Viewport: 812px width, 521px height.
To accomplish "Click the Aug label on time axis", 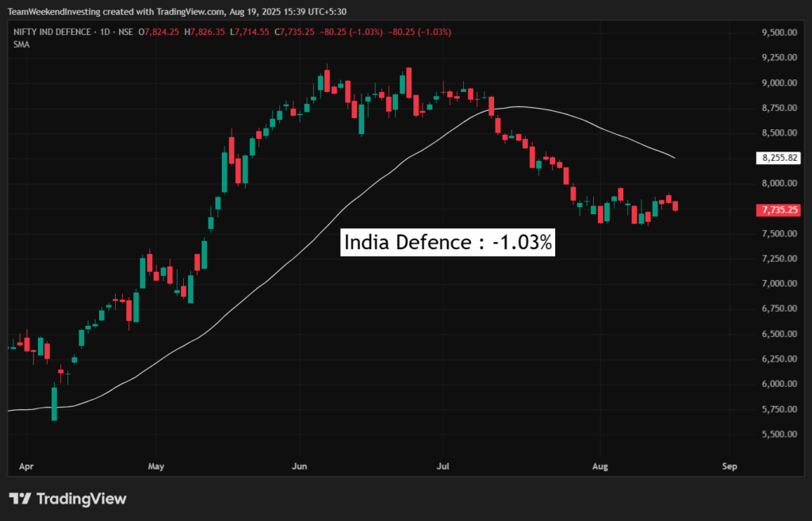I will coord(600,466).
